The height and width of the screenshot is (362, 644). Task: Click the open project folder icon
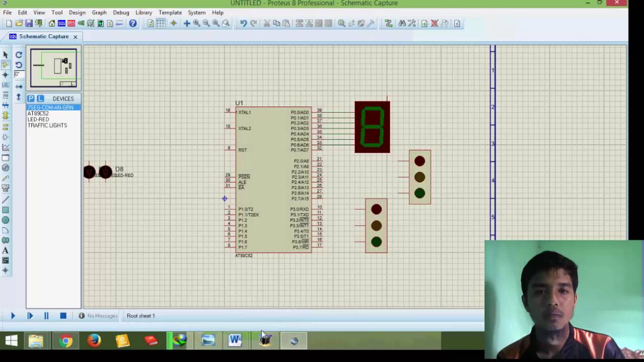coord(19,23)
